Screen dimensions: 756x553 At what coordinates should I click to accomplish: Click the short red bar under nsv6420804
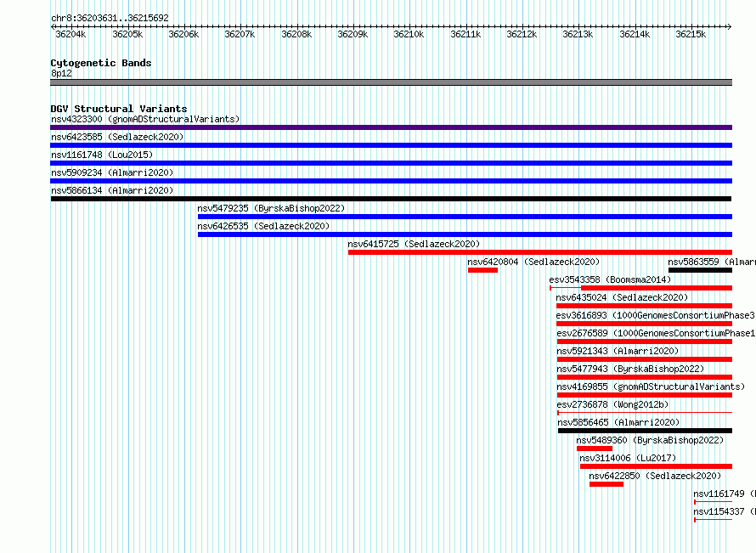pyautogui.click(x=482, y=270)
